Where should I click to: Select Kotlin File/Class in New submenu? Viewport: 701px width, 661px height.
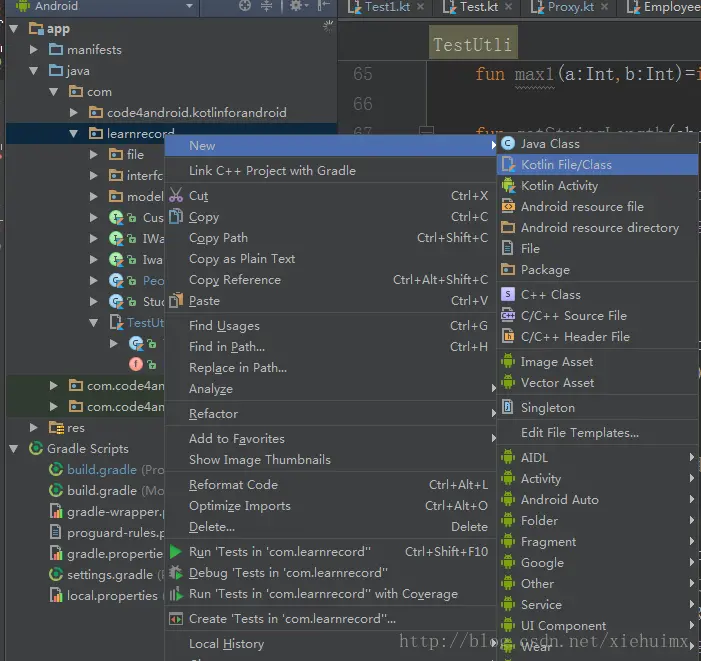tap(597, 164)
